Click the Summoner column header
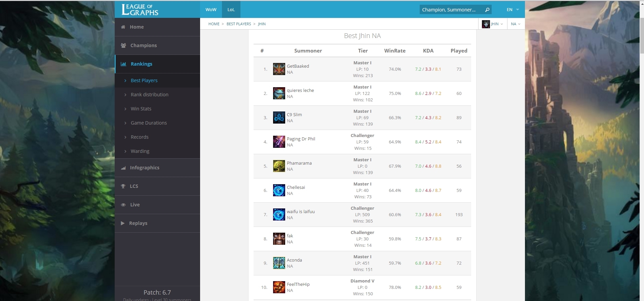The width and height of the screenshot is (644, 301). (x=308, y=51)
